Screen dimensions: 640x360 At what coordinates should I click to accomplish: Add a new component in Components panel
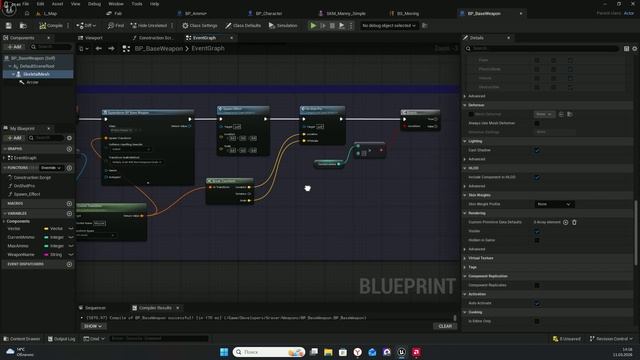[x=14, y=47]
